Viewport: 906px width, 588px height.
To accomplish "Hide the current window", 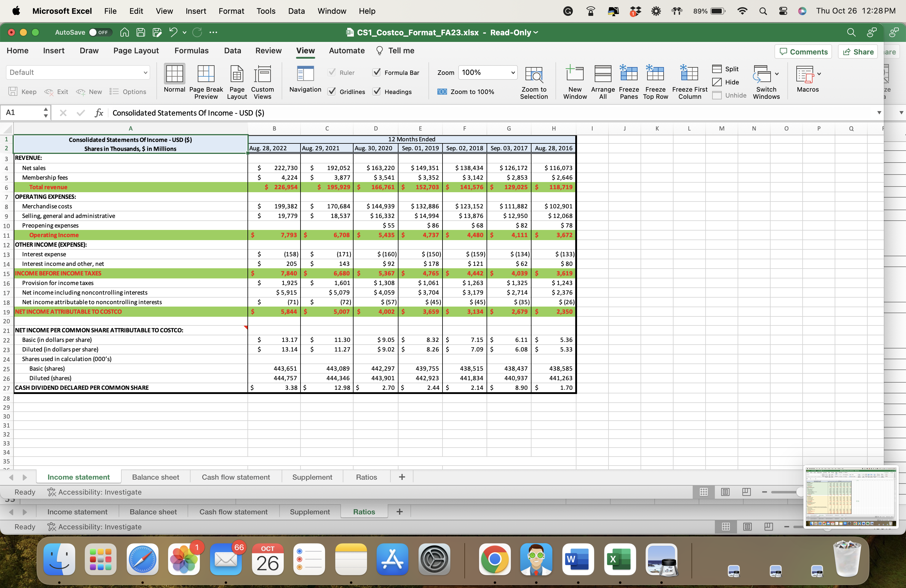I will [x=726, y=82].
